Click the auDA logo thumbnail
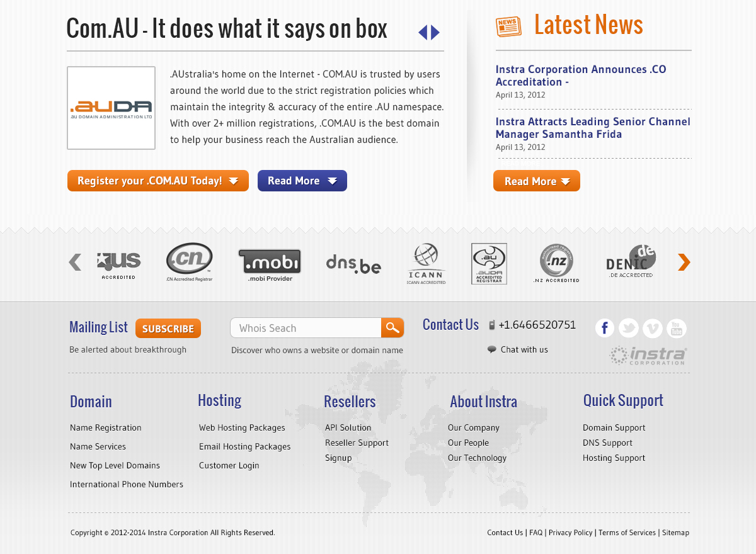This screenshot has width=756, height=554. (111, 108)
